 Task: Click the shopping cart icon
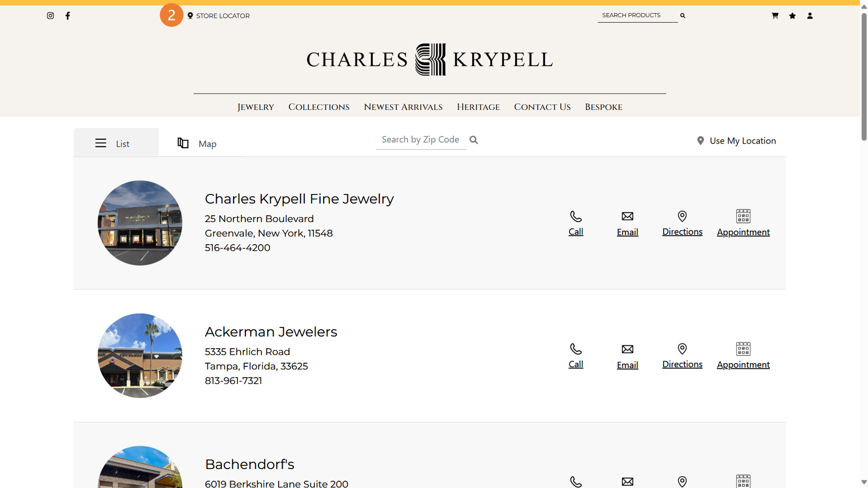click(x=775, y=16)
